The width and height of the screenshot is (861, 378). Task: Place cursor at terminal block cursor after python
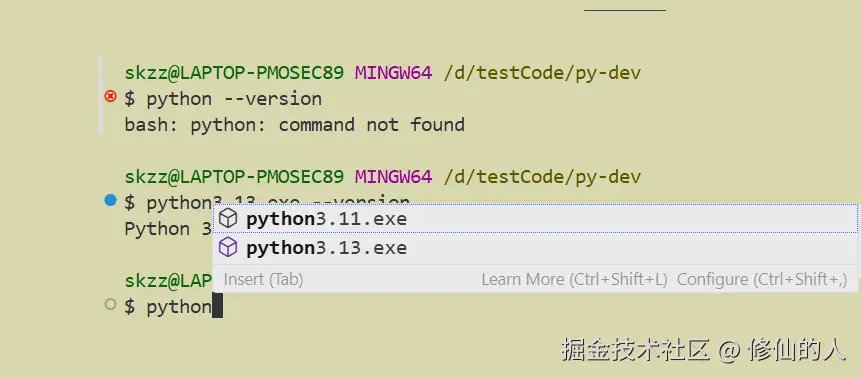point(217,306)
